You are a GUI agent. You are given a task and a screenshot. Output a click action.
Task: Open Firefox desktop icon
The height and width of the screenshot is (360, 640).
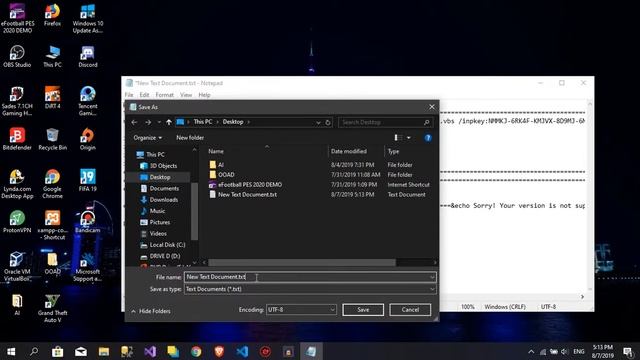click(x=52, y=15)
